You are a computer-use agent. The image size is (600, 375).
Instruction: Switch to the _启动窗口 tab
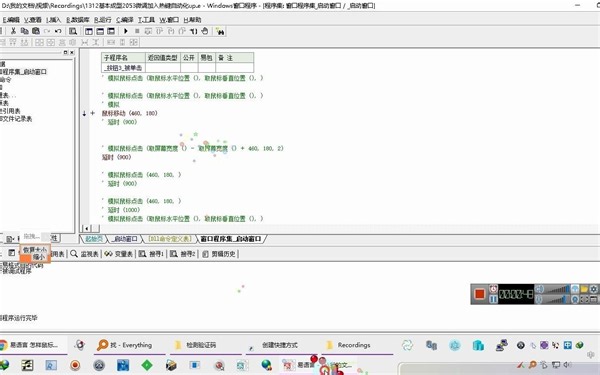pos(125,239)
